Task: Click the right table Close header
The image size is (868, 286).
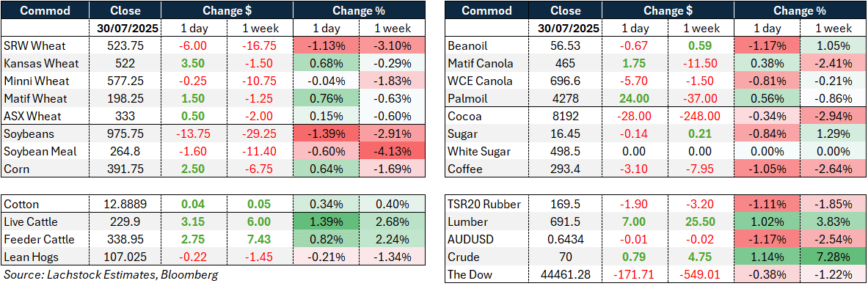Action: [x=566, y=10]
